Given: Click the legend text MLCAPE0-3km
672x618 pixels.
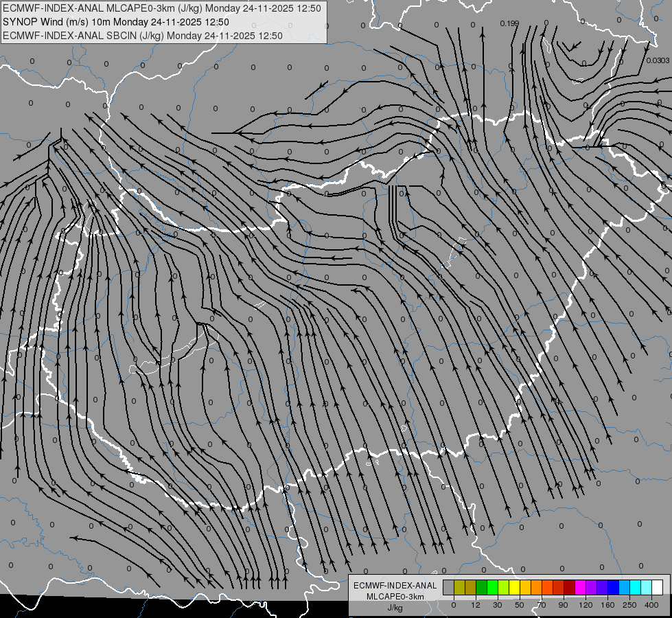Looking at the screenshot, I should coord(395,597).
